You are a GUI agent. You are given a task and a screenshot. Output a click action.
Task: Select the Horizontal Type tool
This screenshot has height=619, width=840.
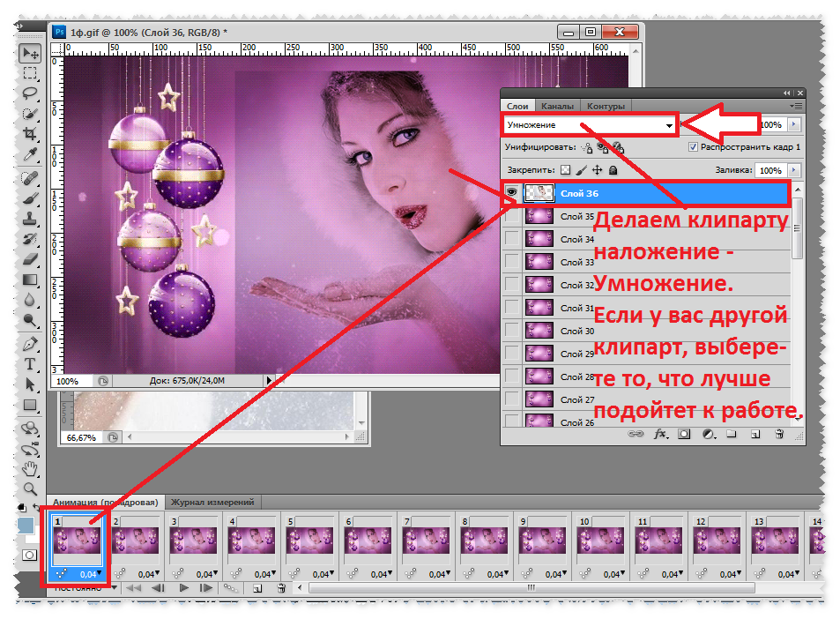(30, 364)
